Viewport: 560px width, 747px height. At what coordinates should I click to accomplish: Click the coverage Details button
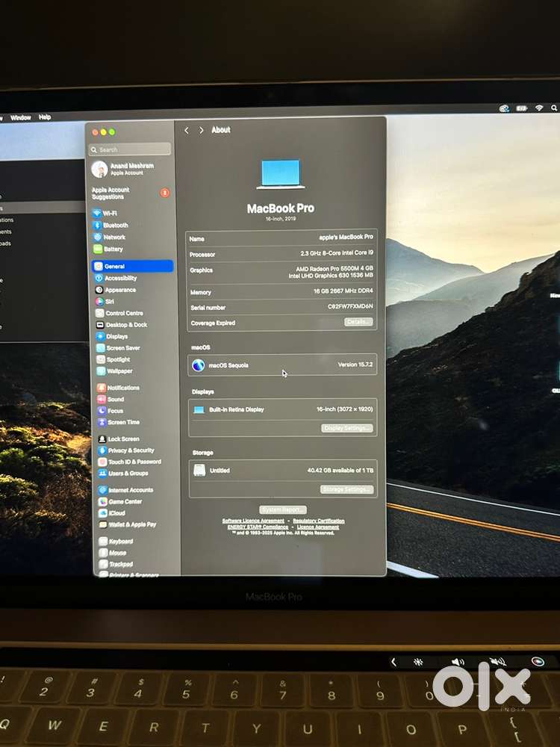[x=358, y=322]
